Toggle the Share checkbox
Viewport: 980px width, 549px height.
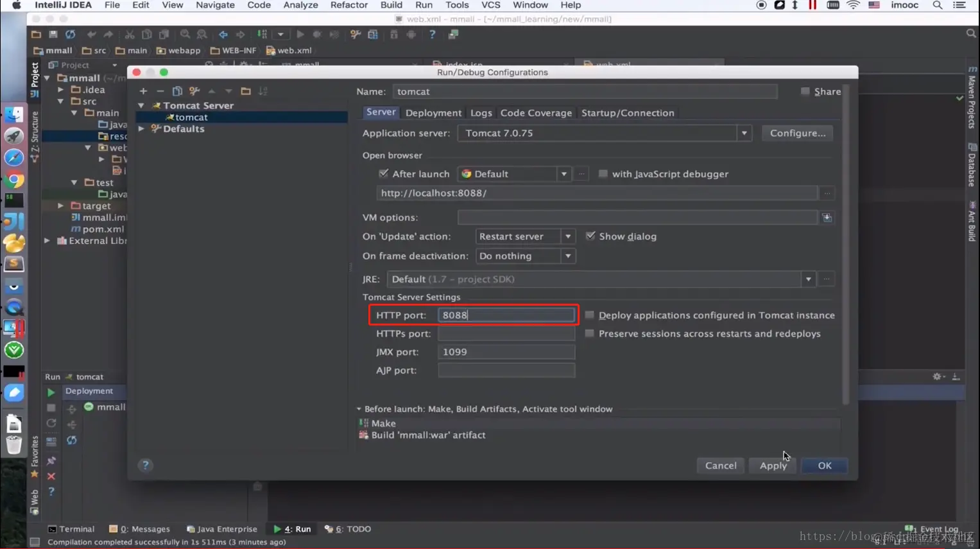click(x=805, y=92)
